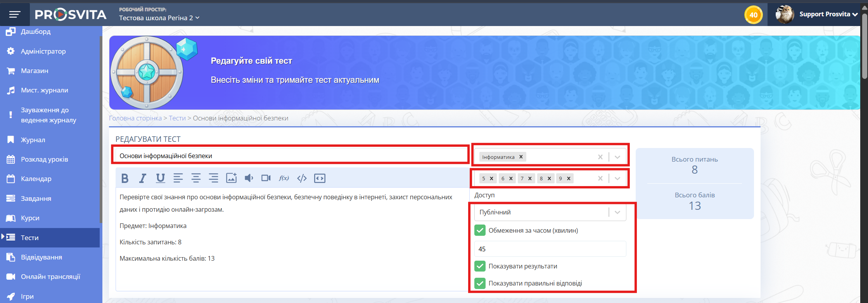Toggle the Показувати правильні відповіді checkbox
The height and width of the screenshot is (303, 868).
coord(480,283)
